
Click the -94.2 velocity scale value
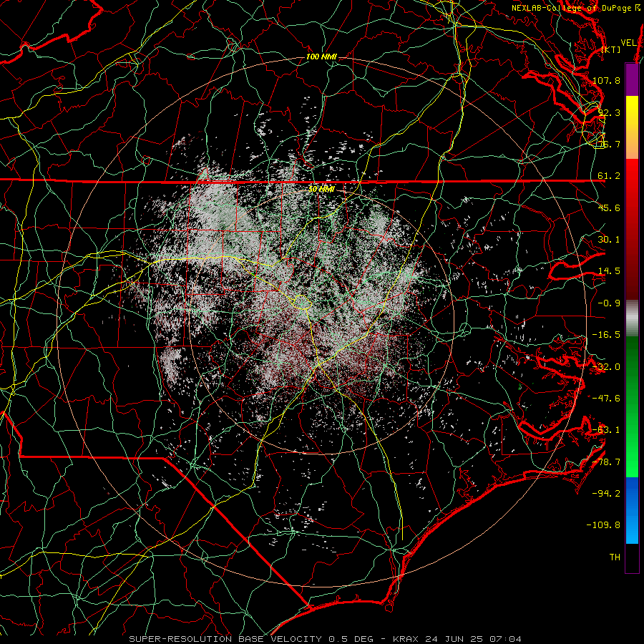click(606, 494)
